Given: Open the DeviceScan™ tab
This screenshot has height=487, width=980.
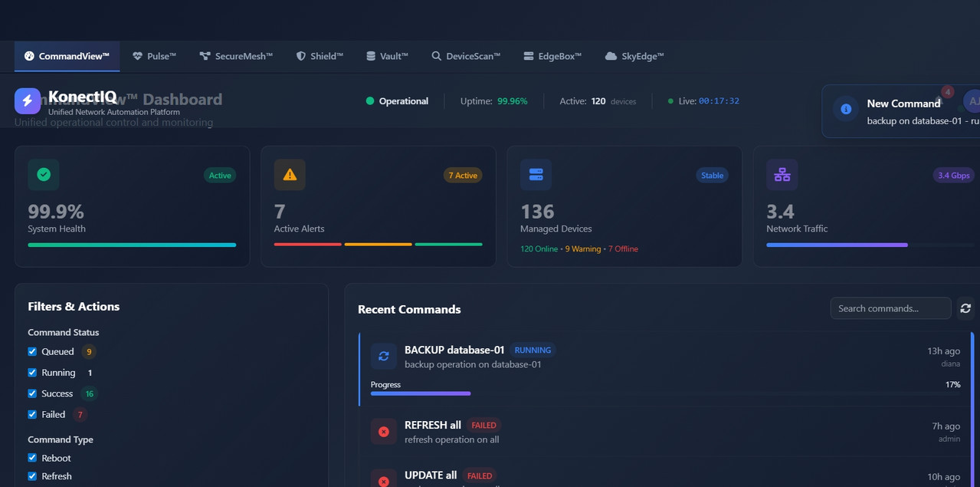Looking at the screenshot, I should coord(465,56).
